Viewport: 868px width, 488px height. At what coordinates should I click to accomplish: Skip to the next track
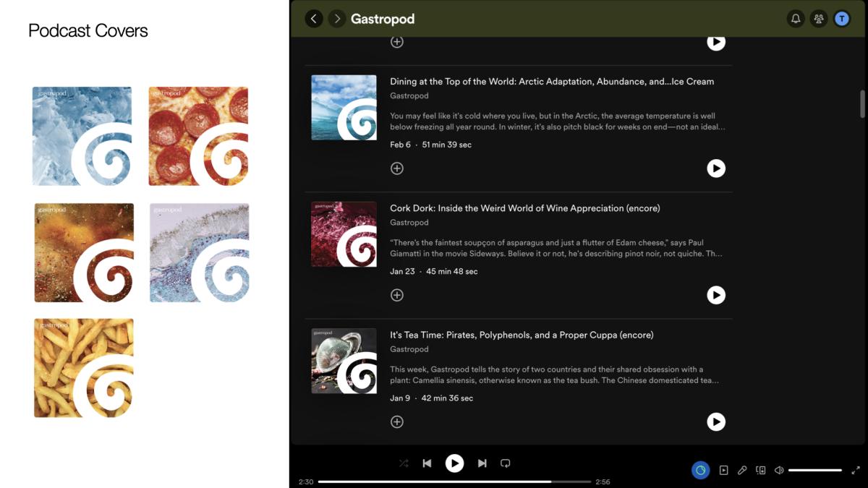pyautogui.click(x=482, y=463)
